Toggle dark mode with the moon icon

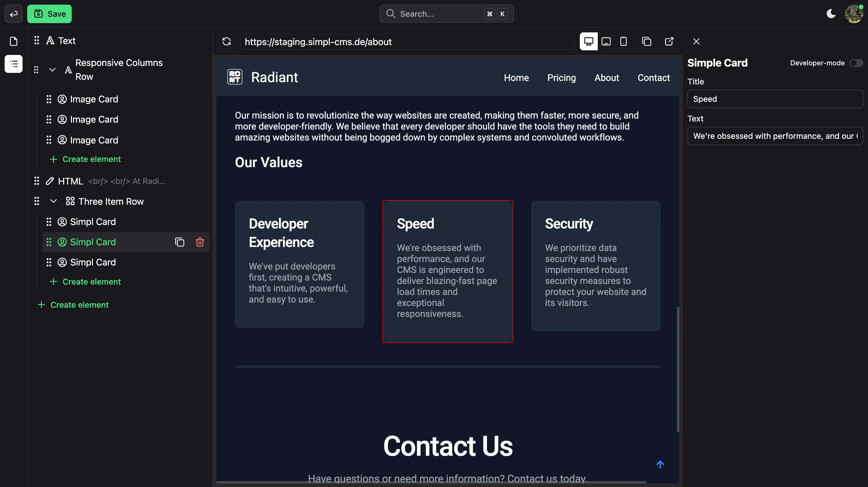point(831,14)
